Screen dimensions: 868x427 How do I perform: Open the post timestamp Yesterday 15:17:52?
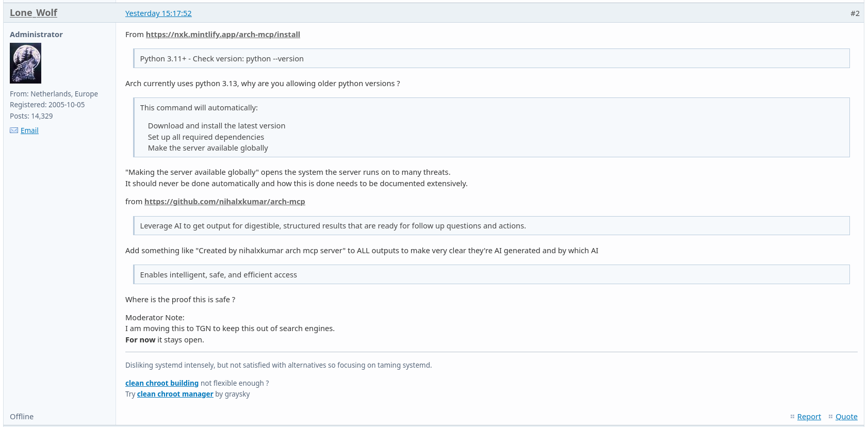click(x=158, y=13)
